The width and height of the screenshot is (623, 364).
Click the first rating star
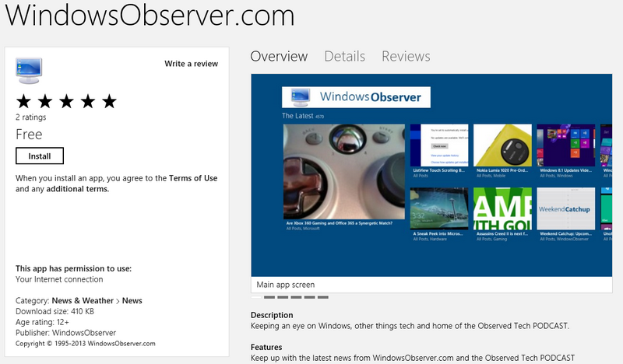(x=24, y=101)
